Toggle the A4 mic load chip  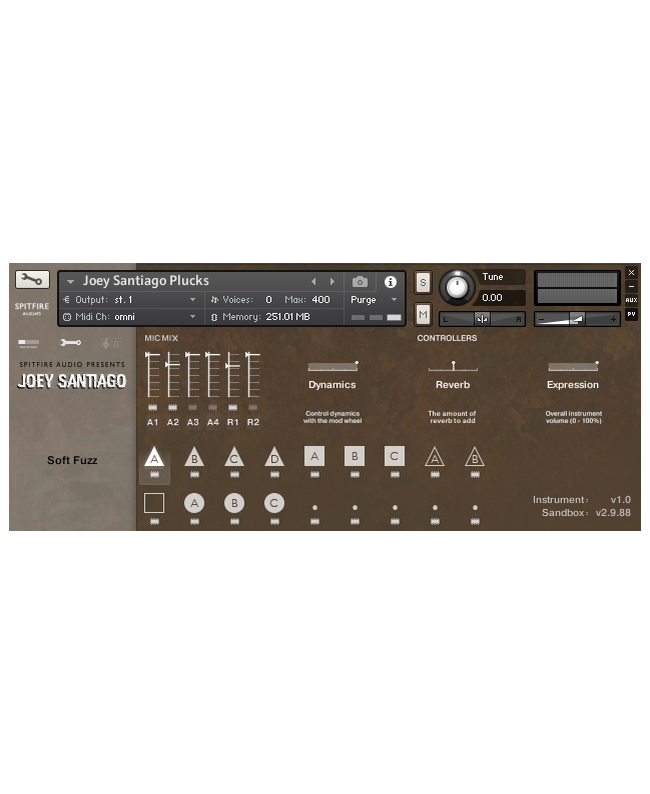(x=213, y=408)
